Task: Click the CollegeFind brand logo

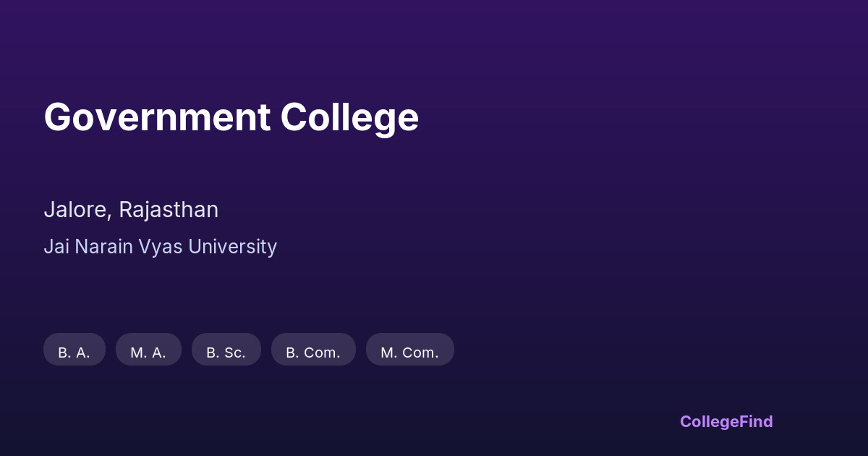Action: (726, 421)
